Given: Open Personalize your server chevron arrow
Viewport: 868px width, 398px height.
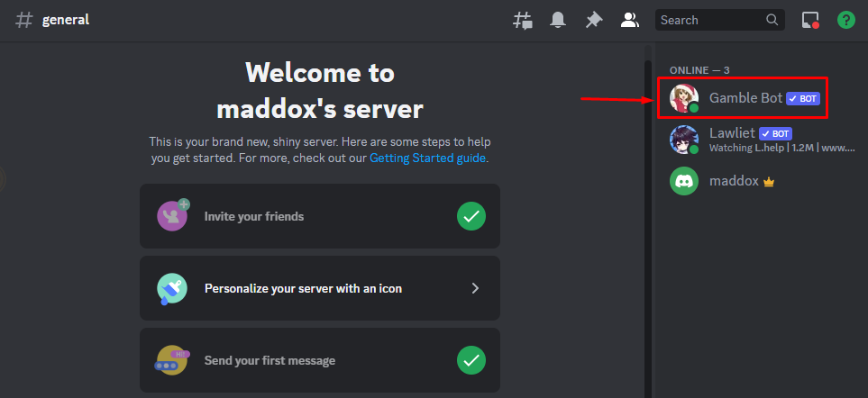Looking at the screenshot, I should [476, 288].
